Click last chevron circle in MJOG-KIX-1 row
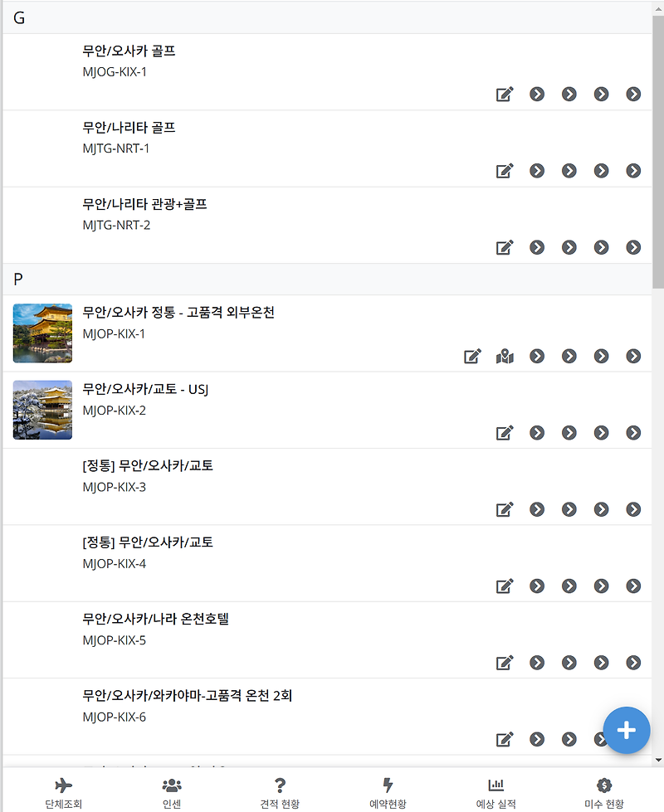This screenshot has height=812, width=664. click(633, 95)
